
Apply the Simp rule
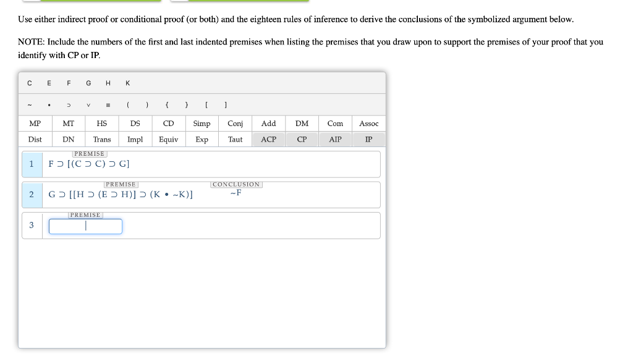coord(202,123)
